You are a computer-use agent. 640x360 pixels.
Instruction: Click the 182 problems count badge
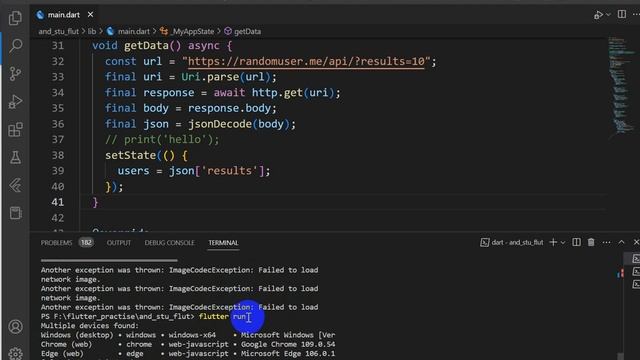[x=86, y=243]
